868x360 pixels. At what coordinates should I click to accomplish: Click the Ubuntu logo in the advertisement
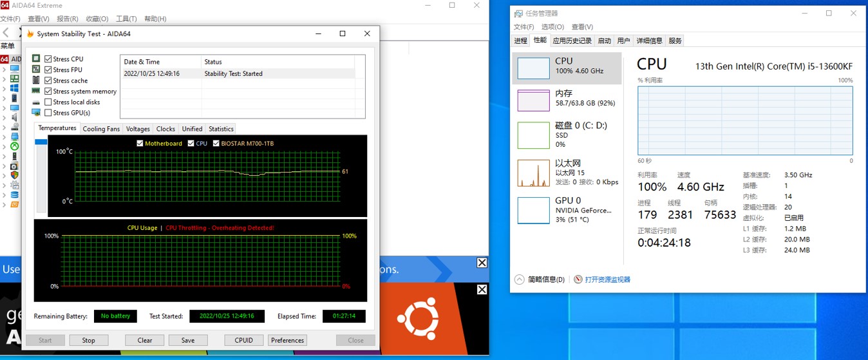418,319
